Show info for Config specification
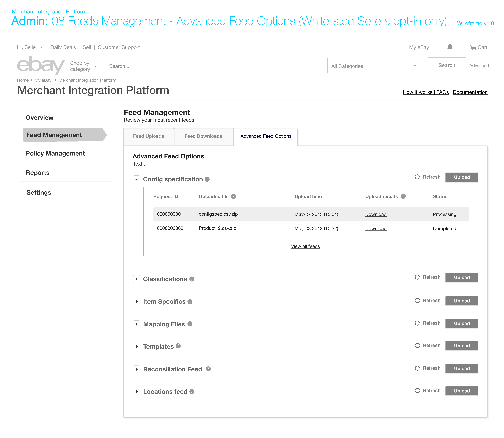The image size is (504, 438). click(207, 179)
